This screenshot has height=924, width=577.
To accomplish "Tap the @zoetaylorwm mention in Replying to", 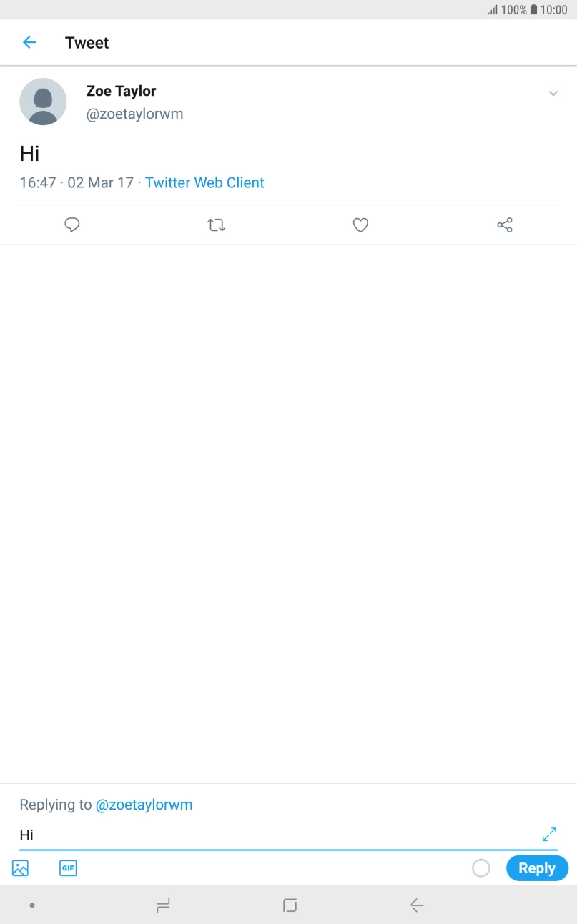I will point(144,804).
